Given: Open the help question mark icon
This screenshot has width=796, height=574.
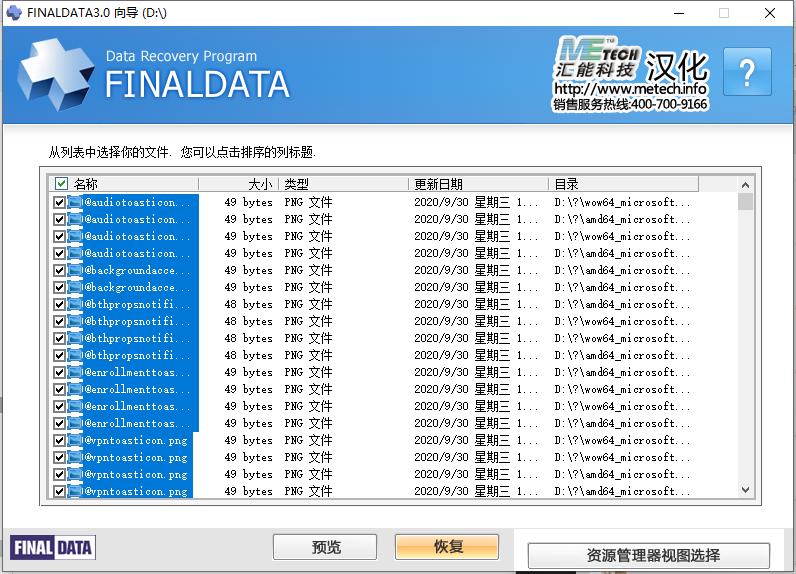Looking at the screenshot, I should tap(747, 72).
